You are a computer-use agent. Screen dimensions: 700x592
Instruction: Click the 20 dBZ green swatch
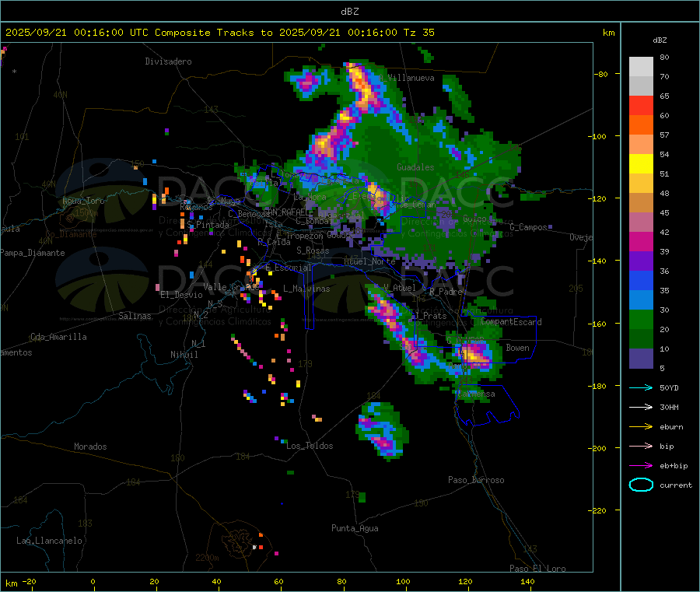(641, 319)
